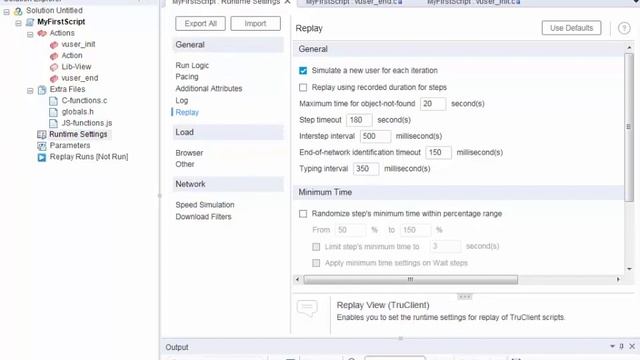Collapse the MyFirstScript tree node
Screen dimensions: 640x360
(18, 23)
